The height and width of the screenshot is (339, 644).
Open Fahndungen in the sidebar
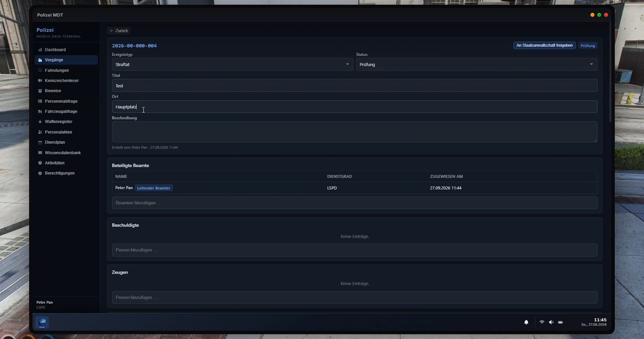[x=66, y=70]
